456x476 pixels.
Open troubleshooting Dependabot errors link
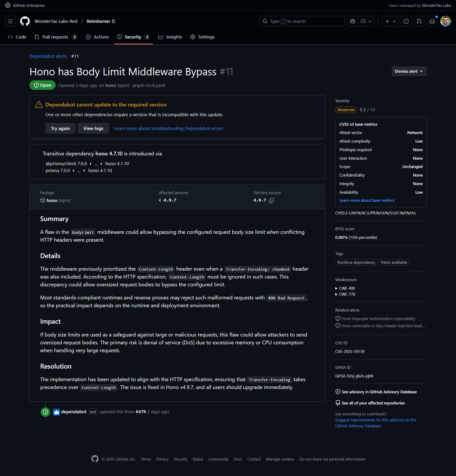[x=168, y=129]
